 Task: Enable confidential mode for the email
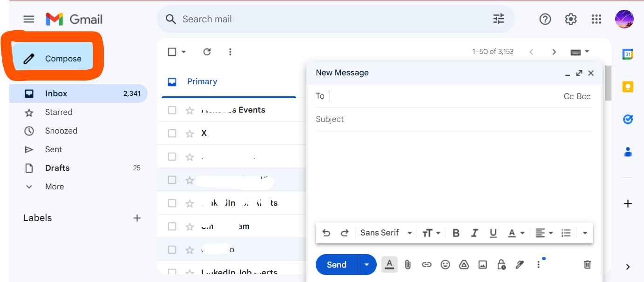tap(501, 264)
